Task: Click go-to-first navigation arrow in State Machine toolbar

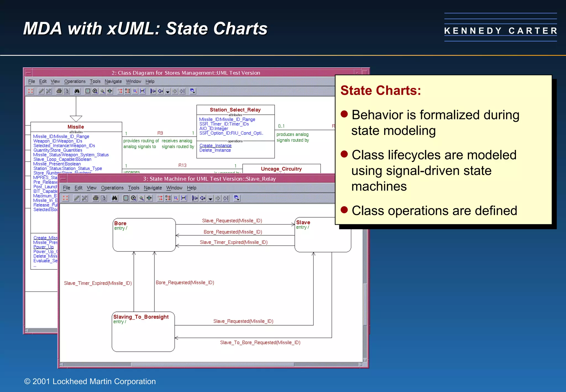Action: point(195,198)
